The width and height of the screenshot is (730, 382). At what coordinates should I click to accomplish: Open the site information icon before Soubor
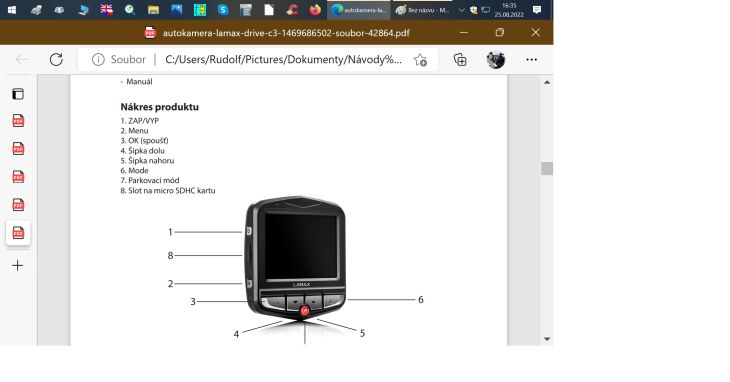[98, 60]
